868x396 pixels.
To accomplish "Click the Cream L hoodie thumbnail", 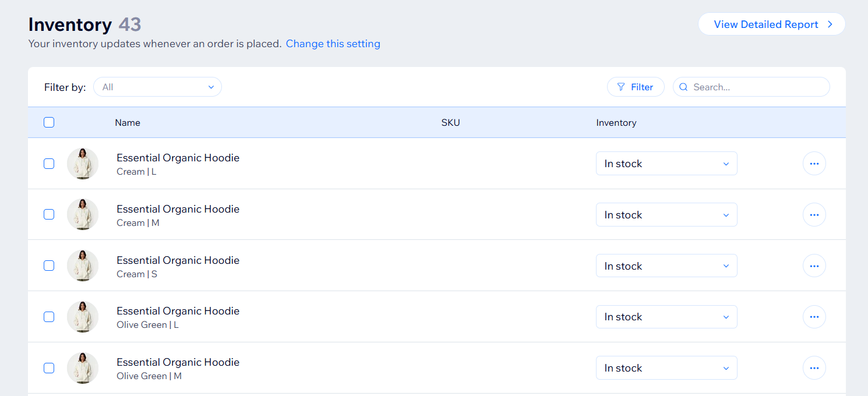I will click(83, 164).
